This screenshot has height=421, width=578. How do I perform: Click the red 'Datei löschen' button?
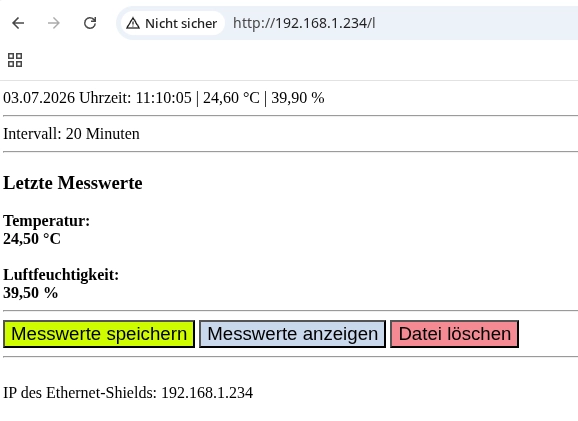pos(455,334)
